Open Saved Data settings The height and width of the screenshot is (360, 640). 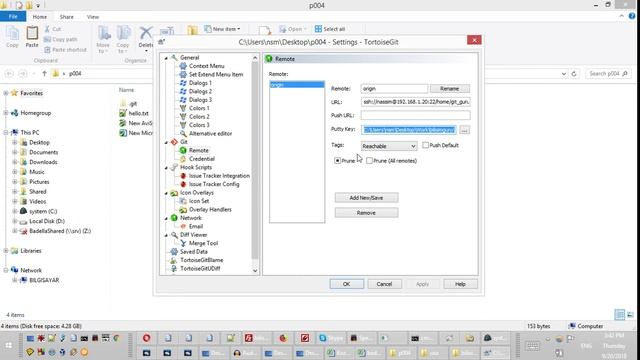click(193, 251)
